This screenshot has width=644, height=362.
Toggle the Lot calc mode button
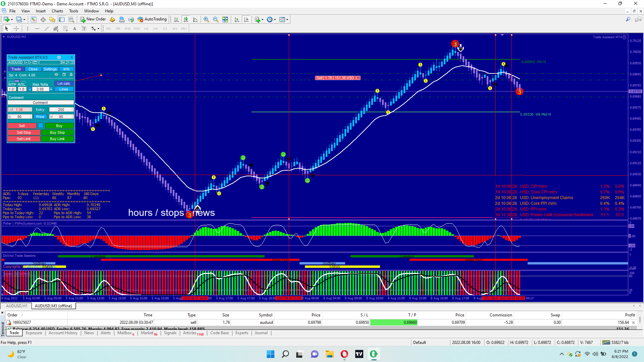point(64,83)
